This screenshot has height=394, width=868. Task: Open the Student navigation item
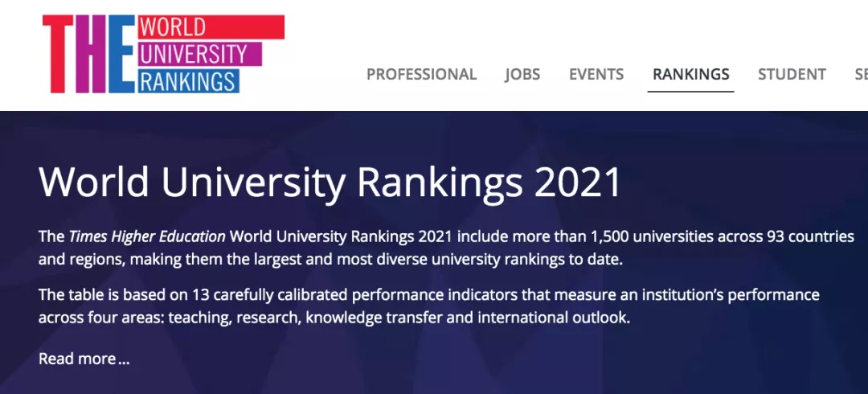click(792, 74)
